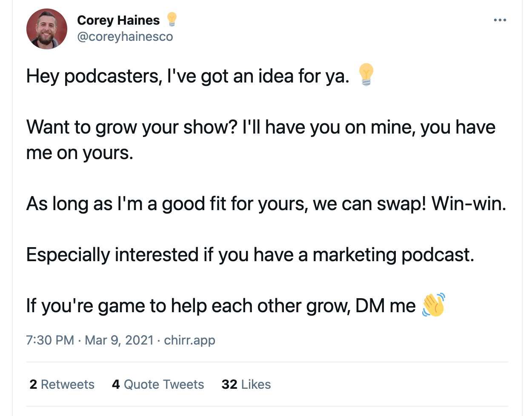Open the chirr.app source link
The image size is (532, 416).
click(189, 340)
